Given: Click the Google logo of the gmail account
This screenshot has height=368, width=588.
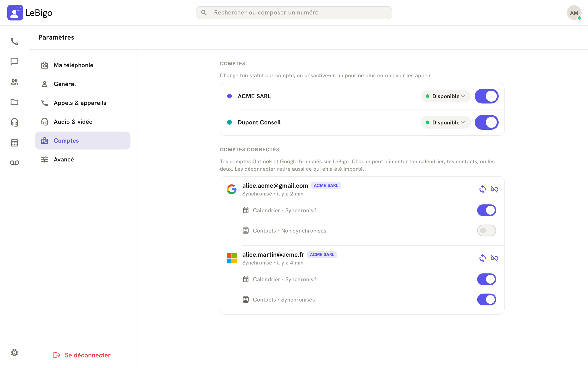Looking at the screenshot, I should click(232, 189).
